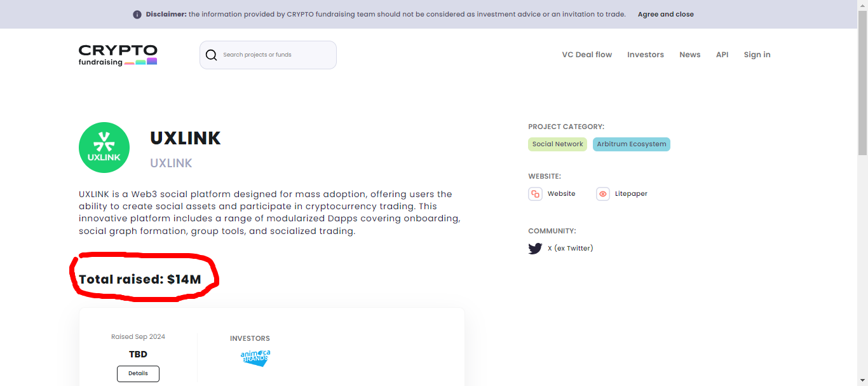Click the green UXLINK project logo
Screen dimensions: 868x386
tap(104, 148)
